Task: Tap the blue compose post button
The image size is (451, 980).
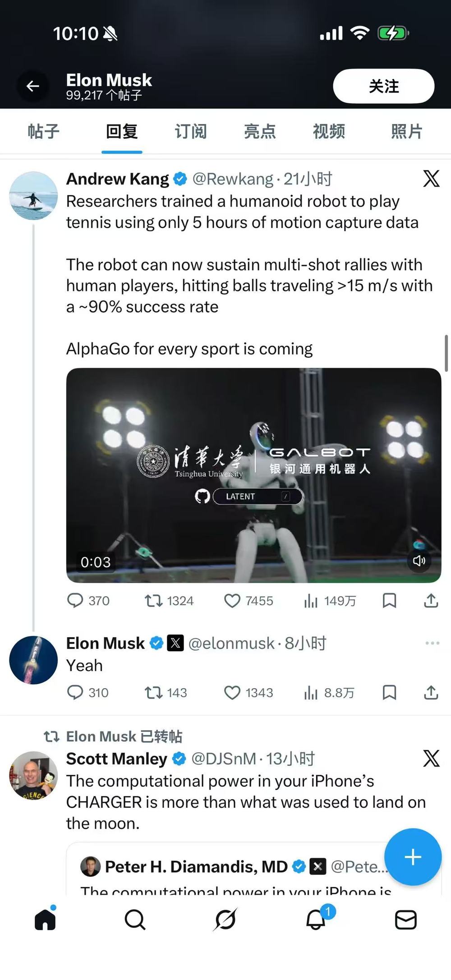Action: [x=413, y=857]
